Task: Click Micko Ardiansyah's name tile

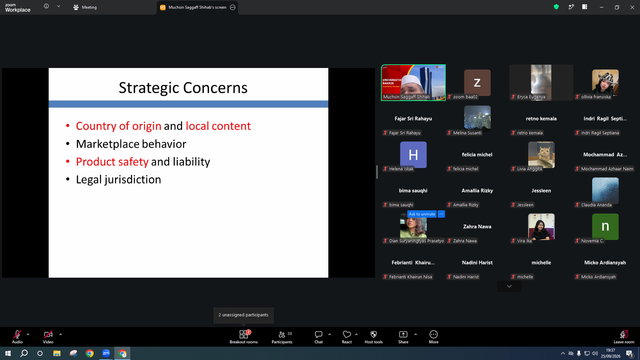Action: 605,263
